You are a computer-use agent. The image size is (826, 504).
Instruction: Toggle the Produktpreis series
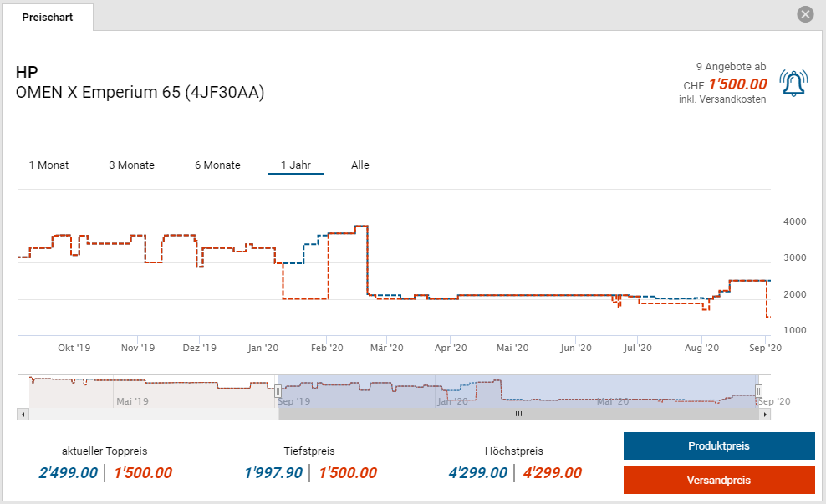tap(718, 446)
